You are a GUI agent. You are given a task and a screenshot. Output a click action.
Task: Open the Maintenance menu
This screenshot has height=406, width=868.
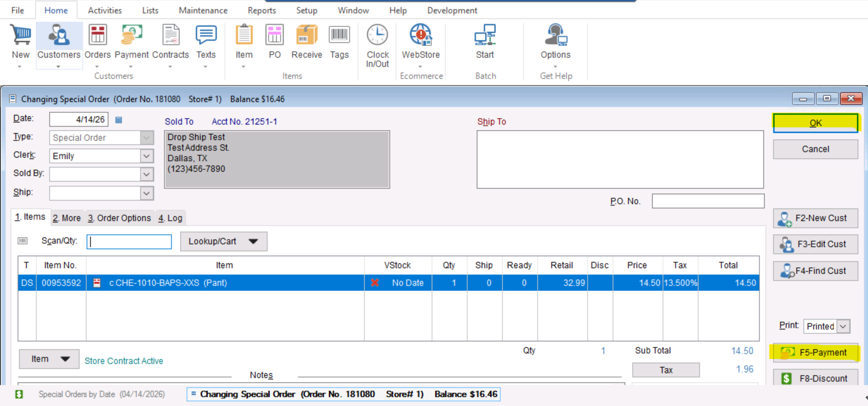coord(203,10)
